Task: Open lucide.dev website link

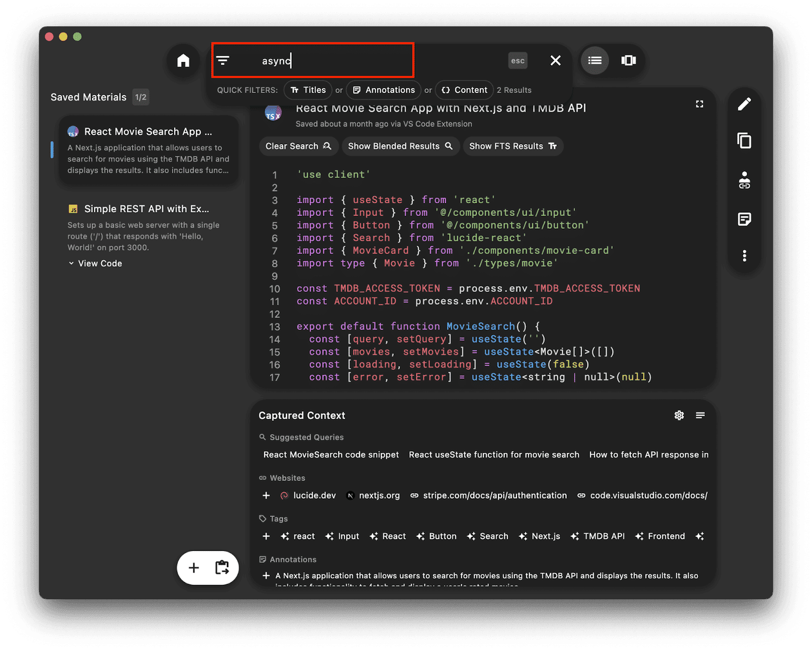Action: click(x=308, y=495)
